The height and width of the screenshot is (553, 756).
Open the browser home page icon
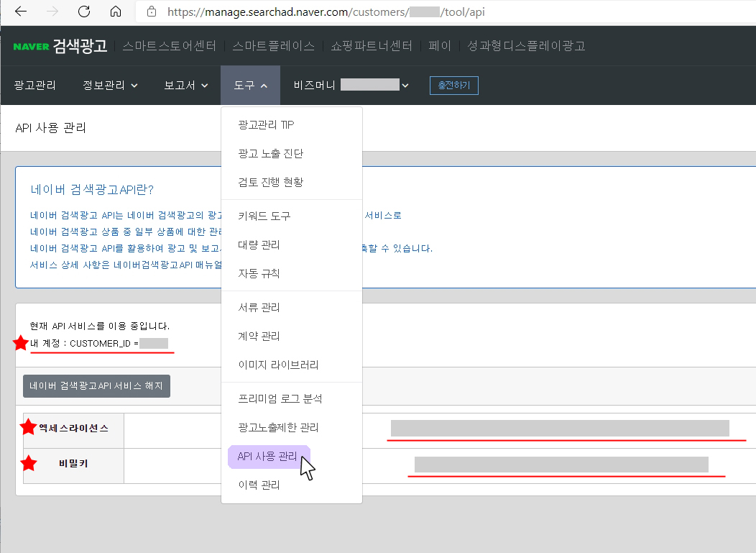point(116,12)
